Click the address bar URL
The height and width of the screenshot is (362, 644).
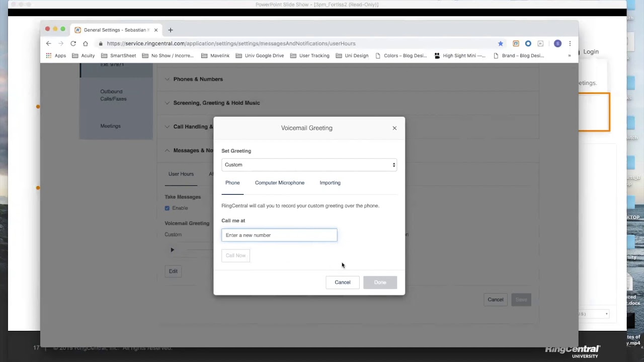pyautogui.click(x=231, y=44)
